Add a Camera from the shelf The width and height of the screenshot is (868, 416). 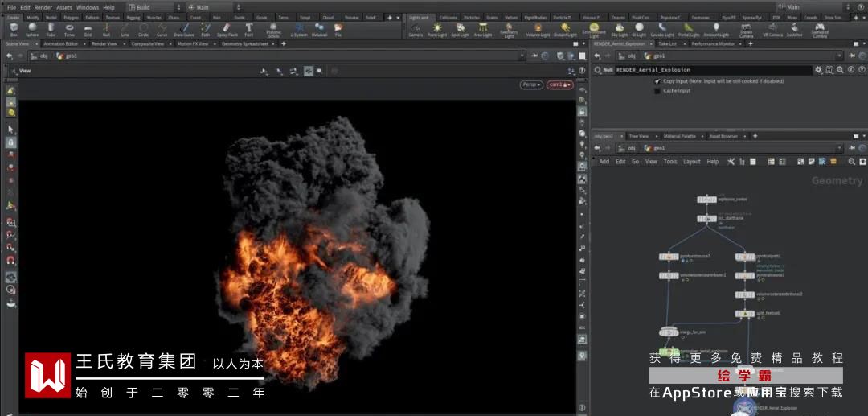(x=416, y=30)
